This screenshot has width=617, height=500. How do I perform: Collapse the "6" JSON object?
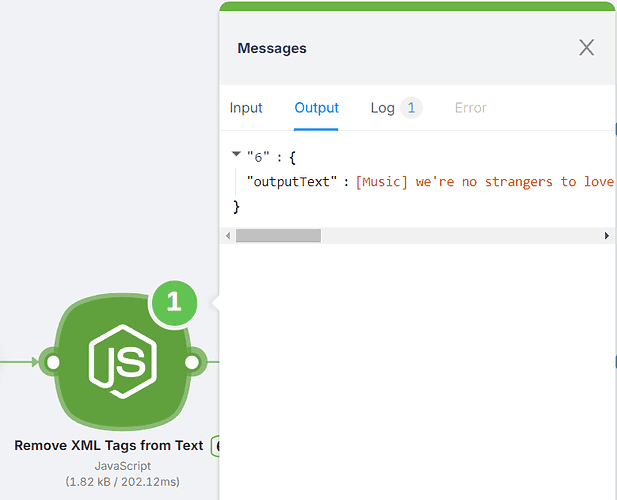pos(236,155)
